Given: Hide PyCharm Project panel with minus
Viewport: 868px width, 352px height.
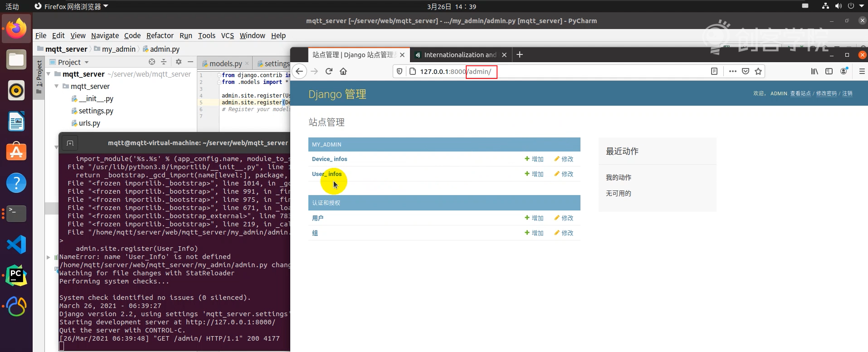Looking at the screenshot, I should click(190, 62).
